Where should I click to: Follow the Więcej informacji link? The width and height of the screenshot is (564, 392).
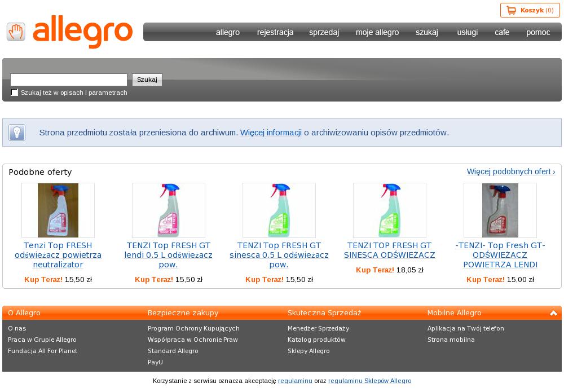pos(271,133)
